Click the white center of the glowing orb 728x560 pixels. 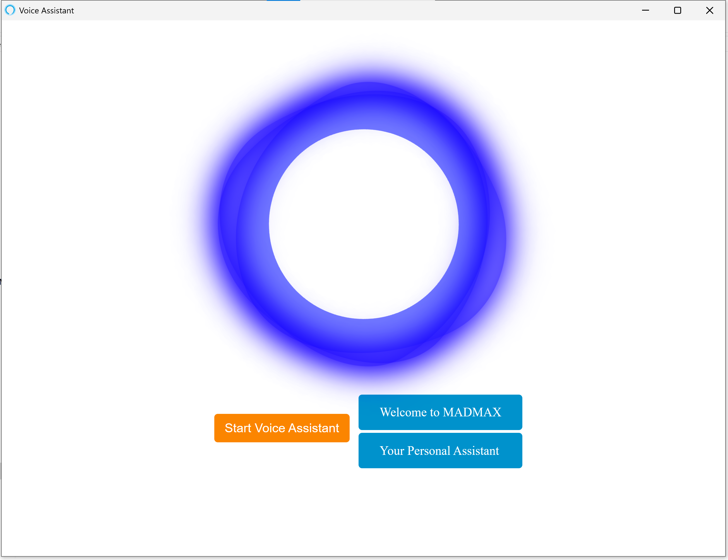point(364,224)
